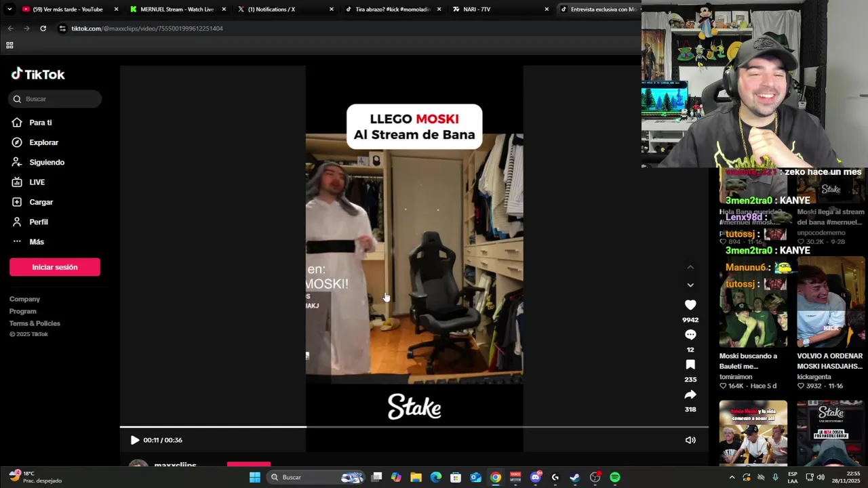Open the browser tab search dropdown
This screenshot has height=488, width=868.
click(9, 9)
